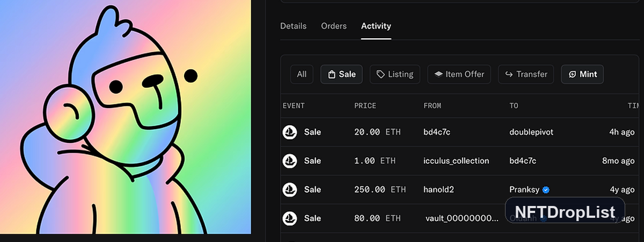Enable the Transfer activity filter
Image resolution: width=644 pixels, height=242 pixels.
[x=526, y=74]
